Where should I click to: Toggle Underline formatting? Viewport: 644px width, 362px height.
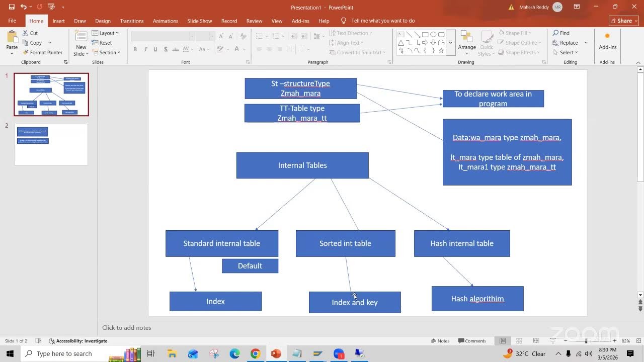pos(155,49)
